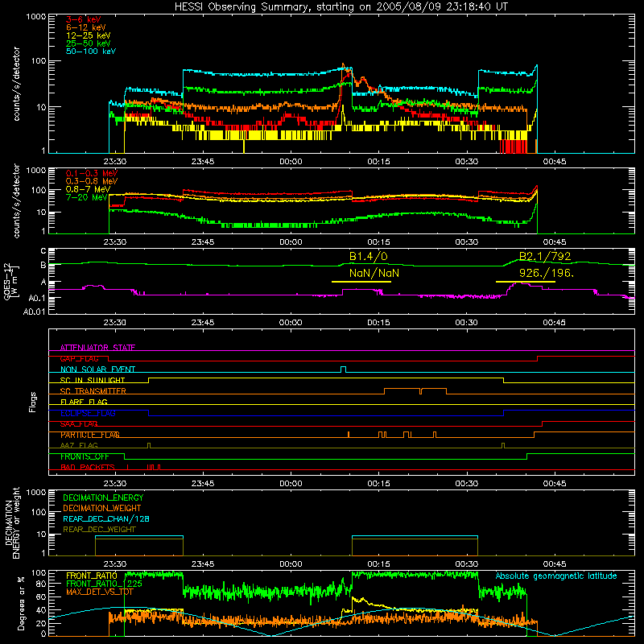Click the NON_SOLAR_EVENT cyan pulse marker
Viewport: 644px width, 644px height.
click(x=344, y=369)
